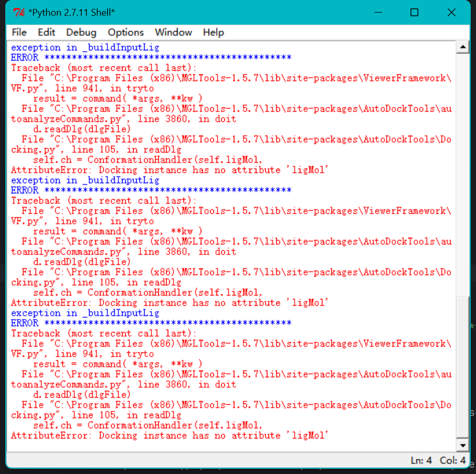476x474 pixels.
Task: Open the Edit menu
Action: click(46, 32)
